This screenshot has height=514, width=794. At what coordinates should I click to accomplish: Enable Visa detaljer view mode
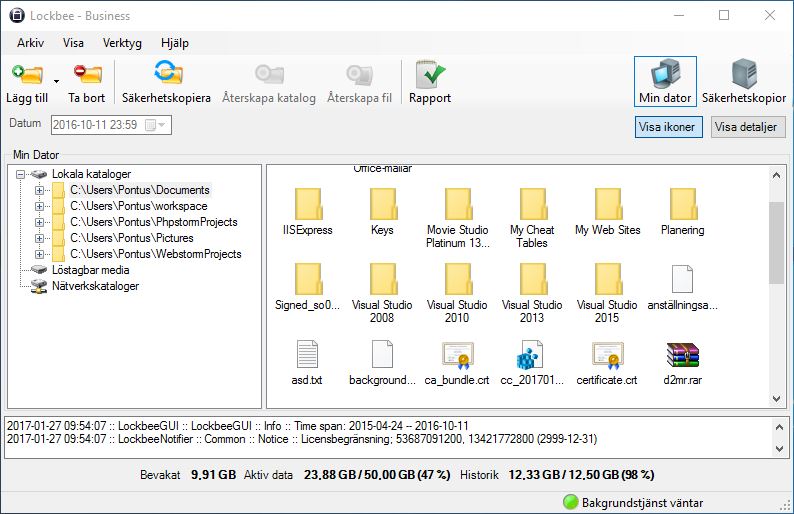747,127
